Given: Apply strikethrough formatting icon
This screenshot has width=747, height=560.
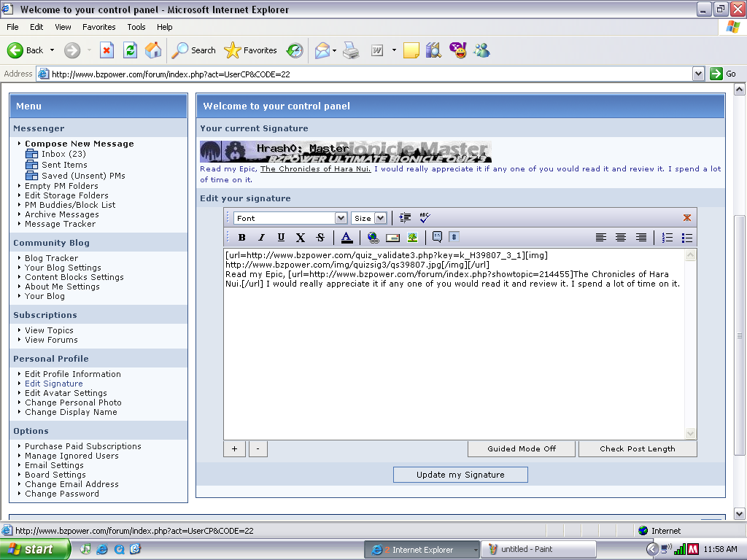Looking at the screenshot, I should pos(320,237).
